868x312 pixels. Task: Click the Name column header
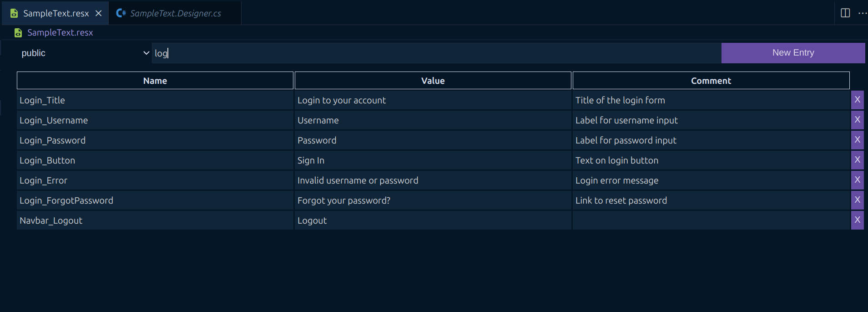(x=155, y=80)
